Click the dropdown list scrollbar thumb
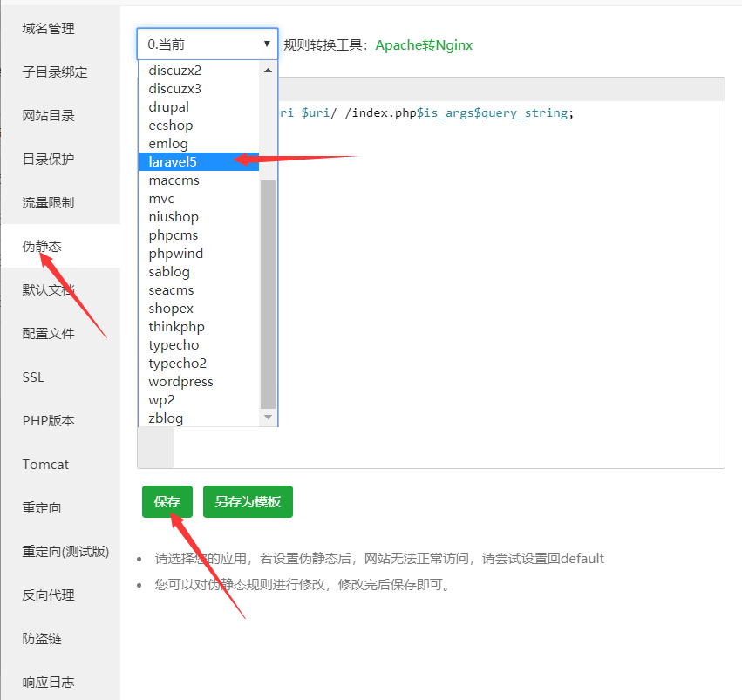742x700 pixels. 268,292
